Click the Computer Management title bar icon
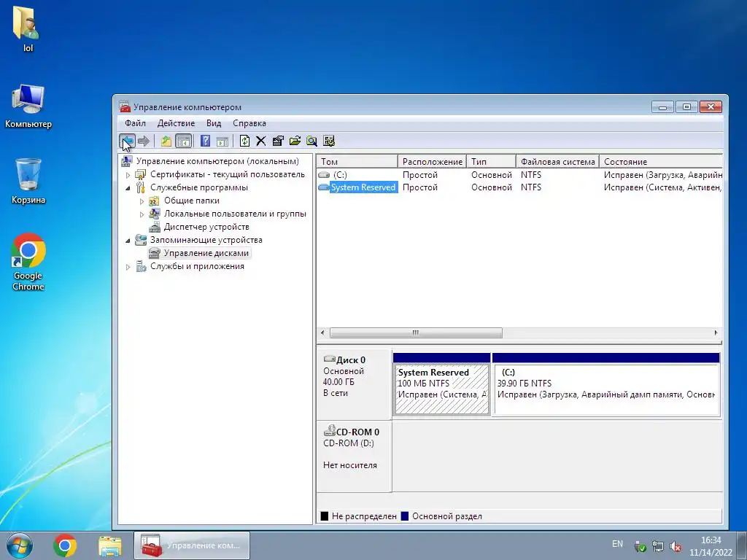This screenshot has height=560, width=747. click(x=125, y=106)
